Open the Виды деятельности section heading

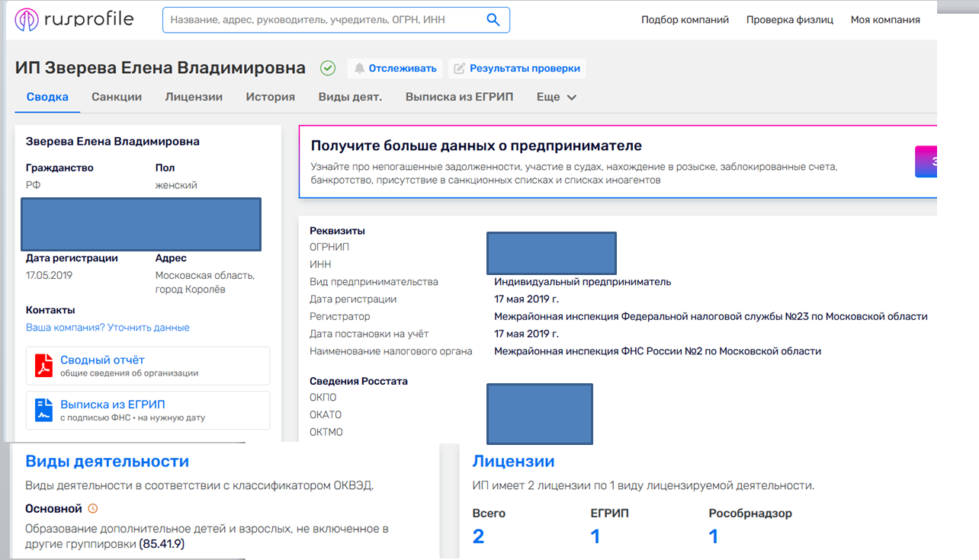pos(108,461)
